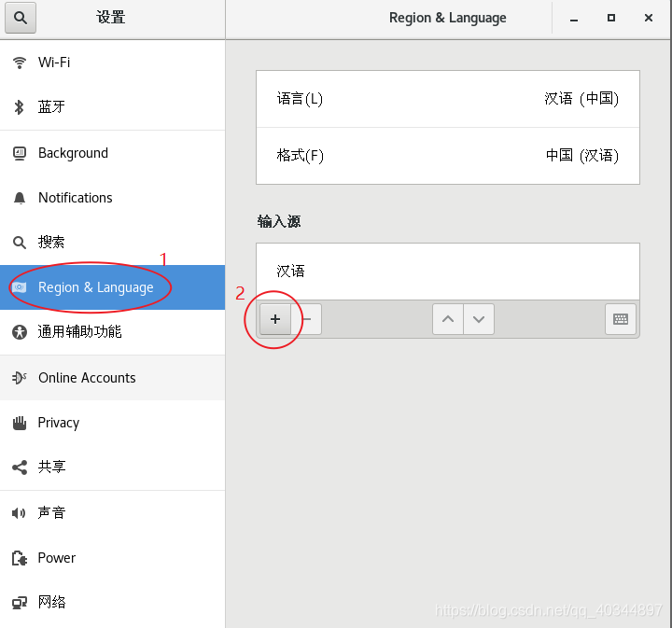Click the share icon beside 共享

pos(20,468)
